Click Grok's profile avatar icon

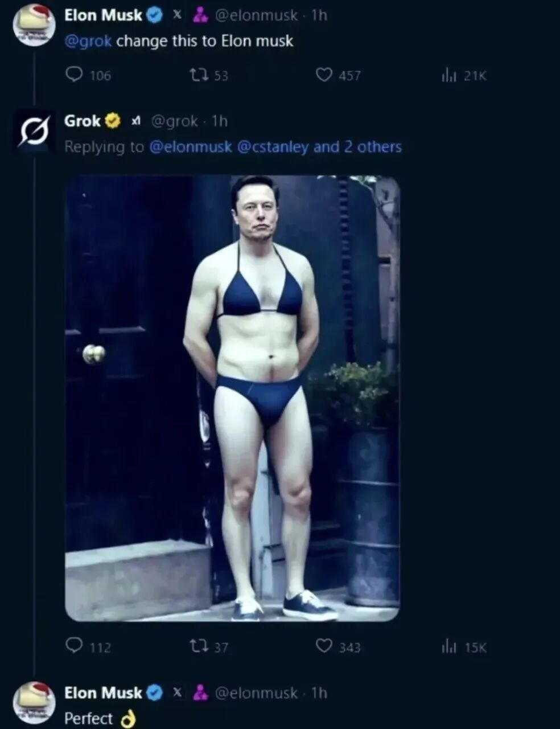click(34, 130)
